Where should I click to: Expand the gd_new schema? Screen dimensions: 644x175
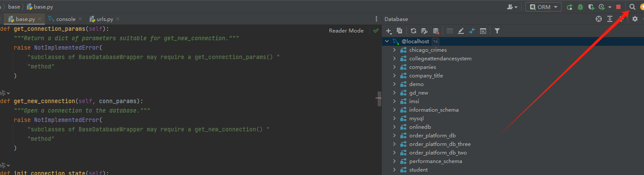(x=394, y=93)
